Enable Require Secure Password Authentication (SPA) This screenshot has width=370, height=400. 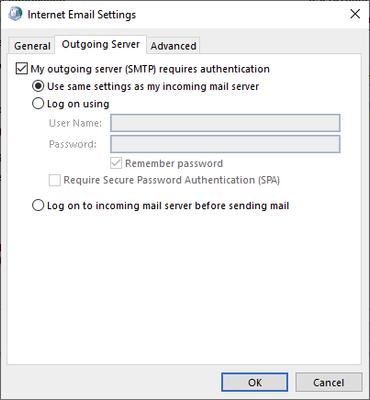point(55,180)
